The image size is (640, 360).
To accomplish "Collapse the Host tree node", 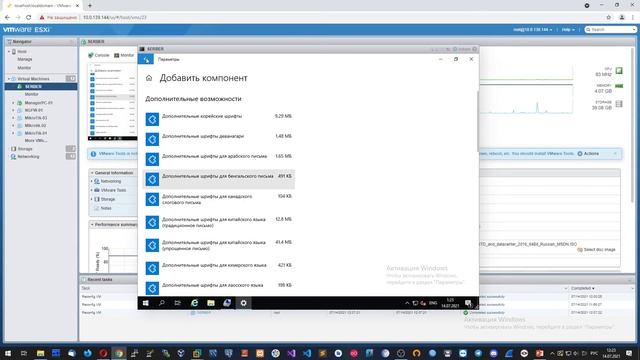I will point(9,52).
